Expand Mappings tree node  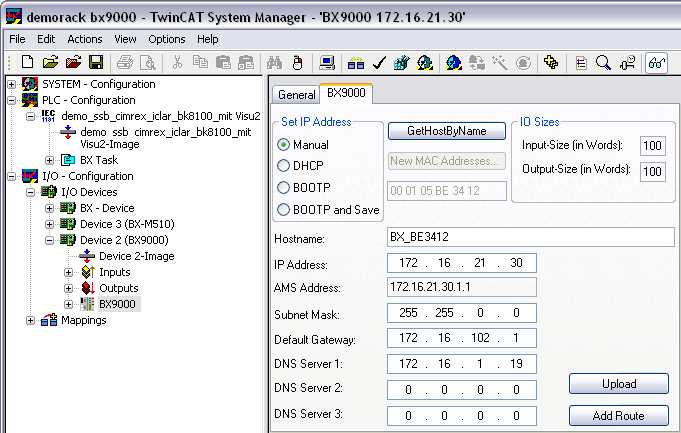pos(30,321)
